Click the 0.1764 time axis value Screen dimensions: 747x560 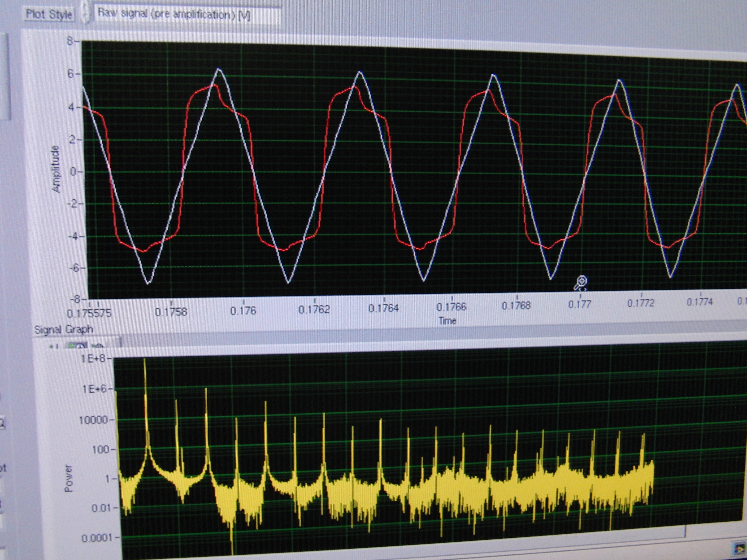click(x=384, y=308)
